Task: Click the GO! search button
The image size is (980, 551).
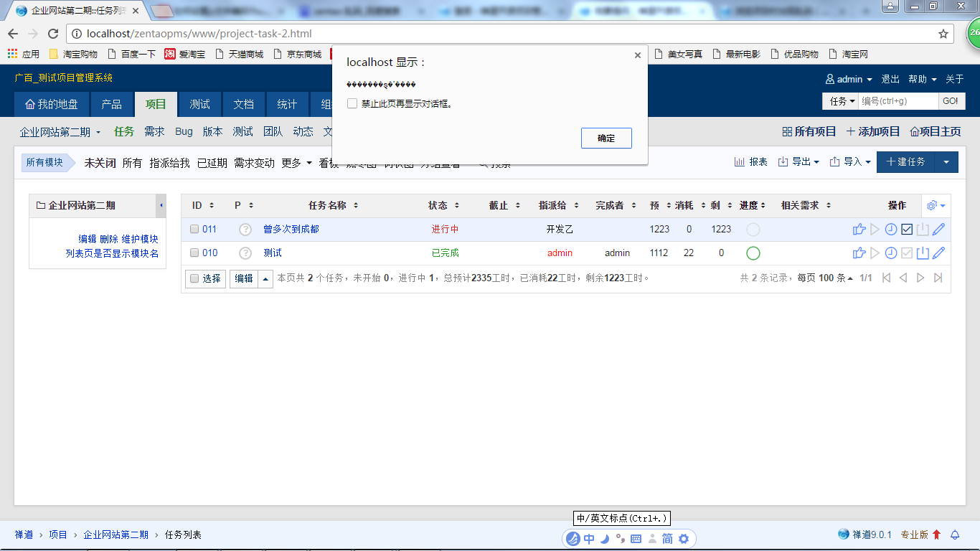Action: point(951,101)
